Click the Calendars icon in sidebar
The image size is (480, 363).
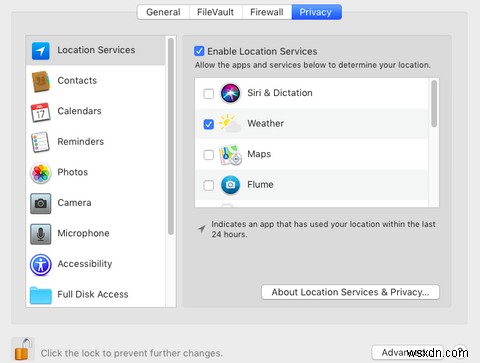pyautogui.click(x=41, y=112)
